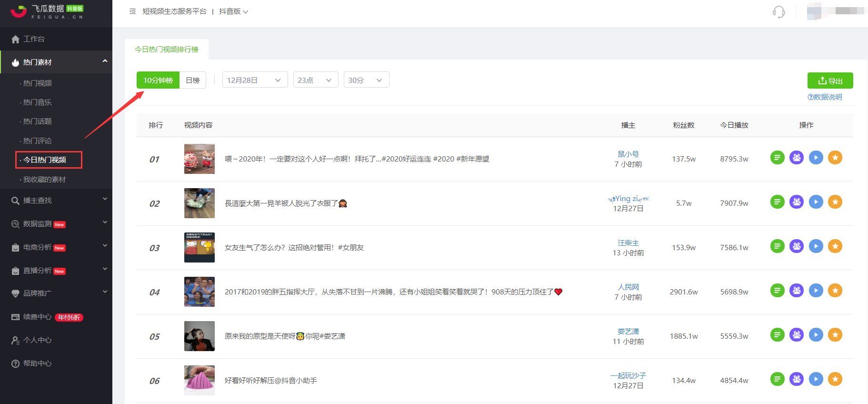Favorite video with star in Ying zi row
Screen dimensions: 868x404
[x=835, y=202]
